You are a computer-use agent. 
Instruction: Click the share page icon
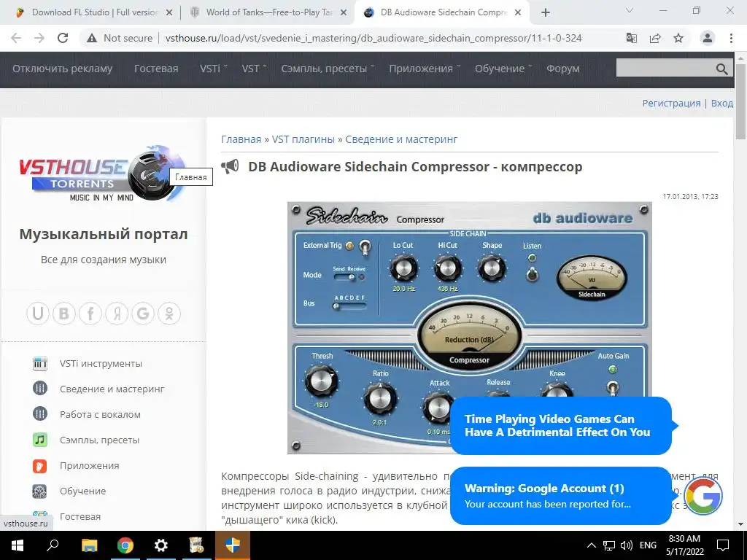click(x=655, y=38)
